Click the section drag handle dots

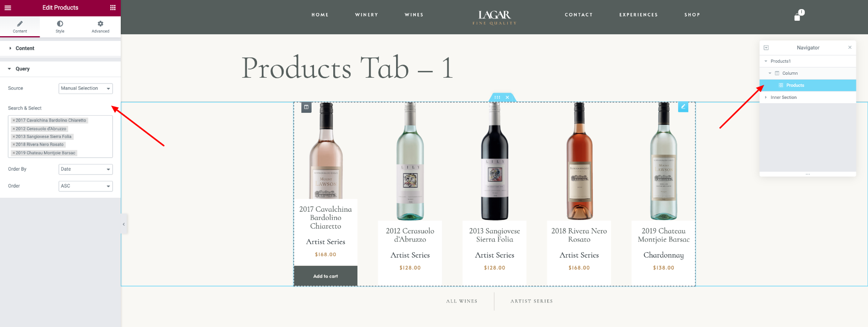coord(497,97)
